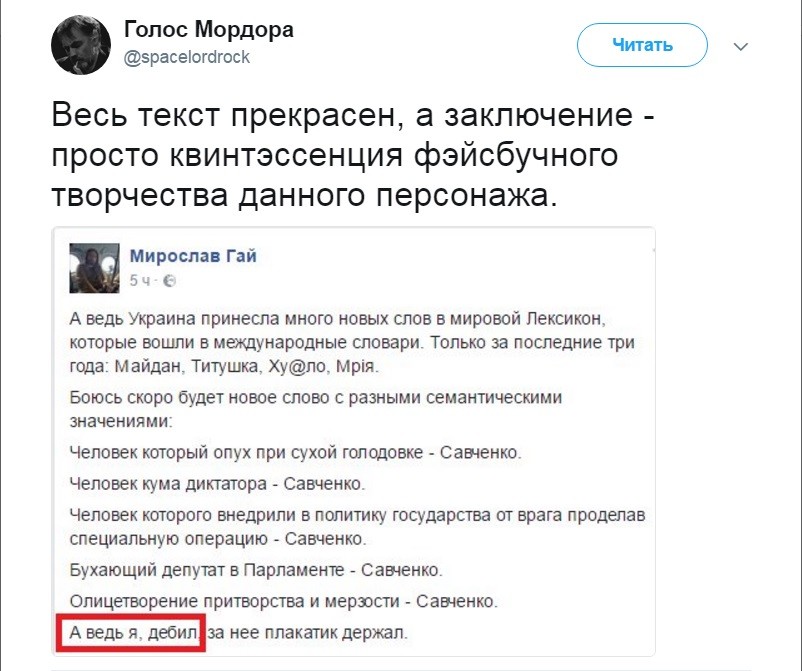Click the line 'Человек кума диктатора - Савченко'
Screen dimensions: 802x671
coord(217,484)
